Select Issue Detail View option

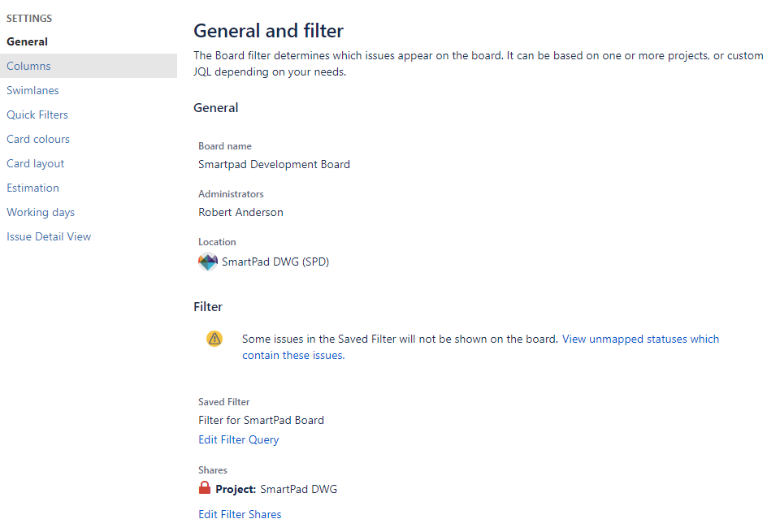click(x=49, y=236)
